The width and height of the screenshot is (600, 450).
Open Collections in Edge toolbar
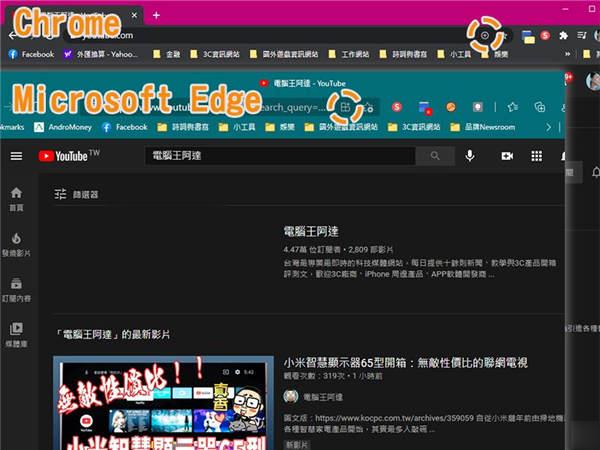tap(540, 107)
